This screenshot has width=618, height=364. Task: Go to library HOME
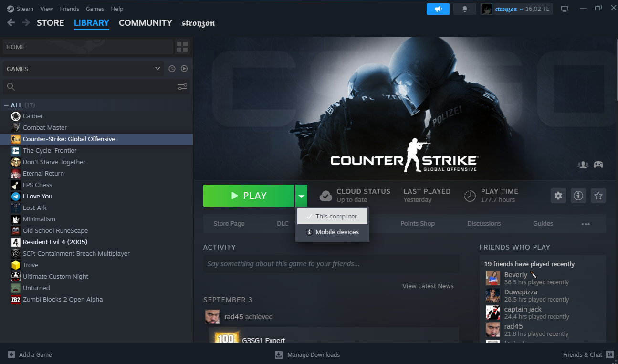[x=88, y=47]
